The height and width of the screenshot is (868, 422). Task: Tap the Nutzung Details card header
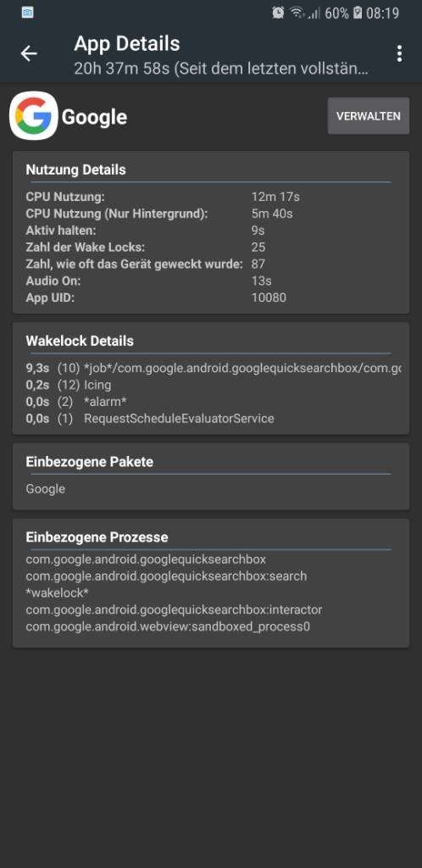click(x=75, y=170)
